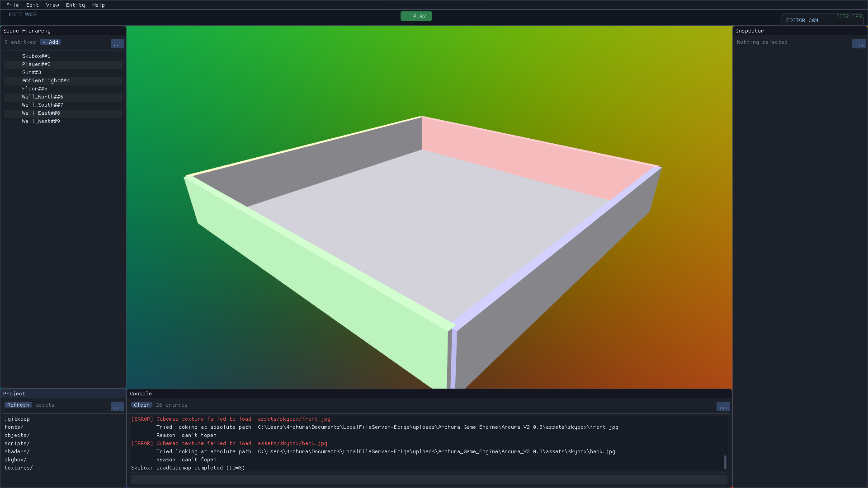Expand the skybox/ folder

click(x=15, y=459)
